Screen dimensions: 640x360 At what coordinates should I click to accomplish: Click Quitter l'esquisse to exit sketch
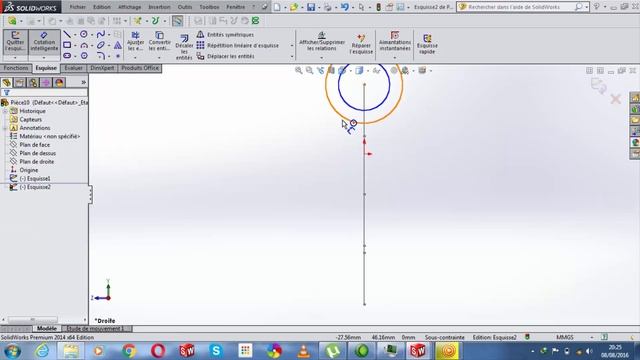tap(16, 41)
